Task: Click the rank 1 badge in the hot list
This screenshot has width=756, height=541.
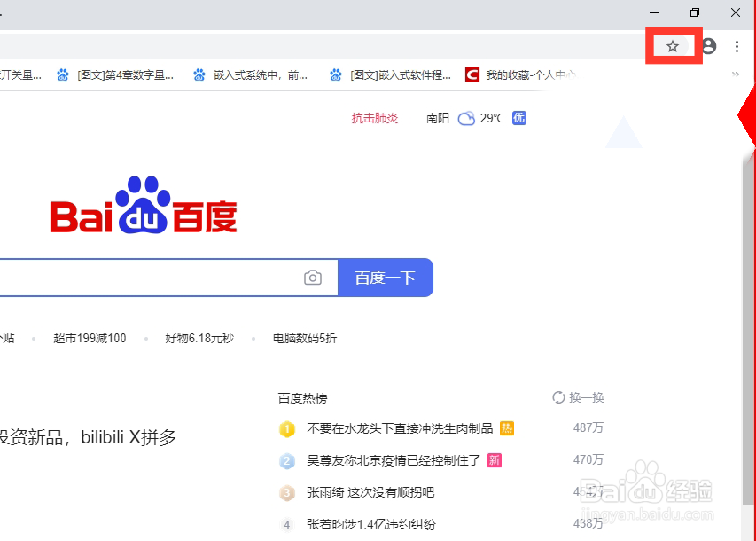Action: coord(287,428)
